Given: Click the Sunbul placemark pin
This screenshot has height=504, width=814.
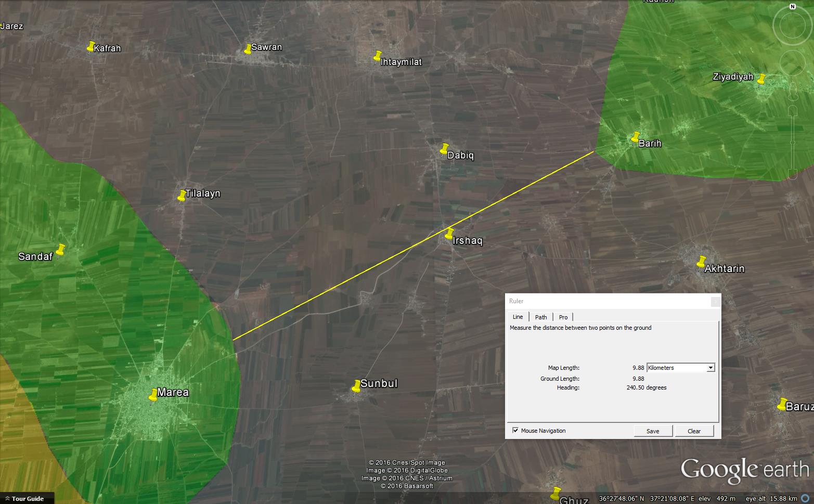Looking at the screenshot, I should 356,386.
